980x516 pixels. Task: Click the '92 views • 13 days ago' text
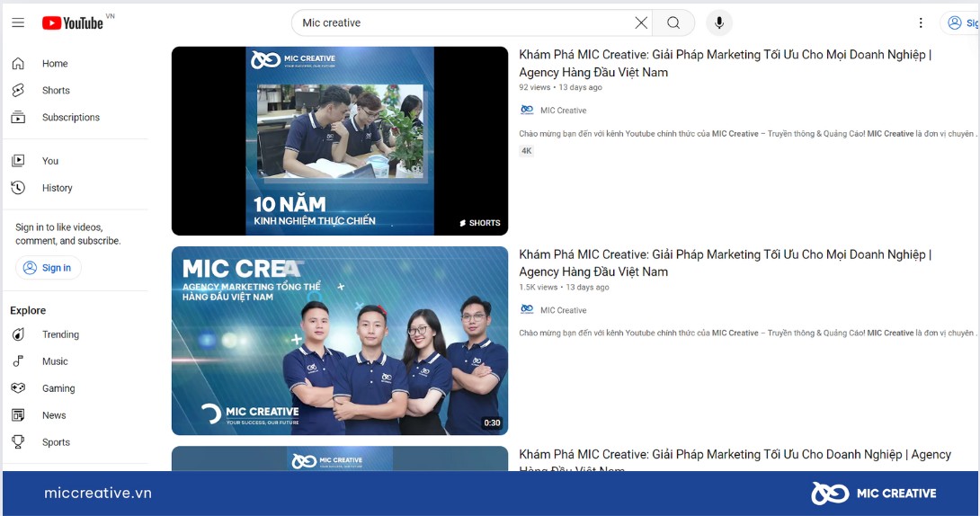(x=561, y=87)
